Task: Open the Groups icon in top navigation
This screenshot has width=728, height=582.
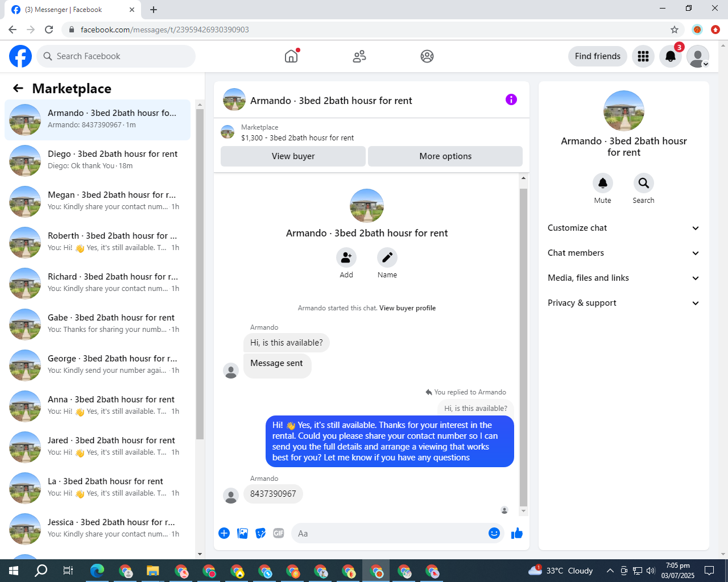Action: pyautogui.click(x=427, y=56)
